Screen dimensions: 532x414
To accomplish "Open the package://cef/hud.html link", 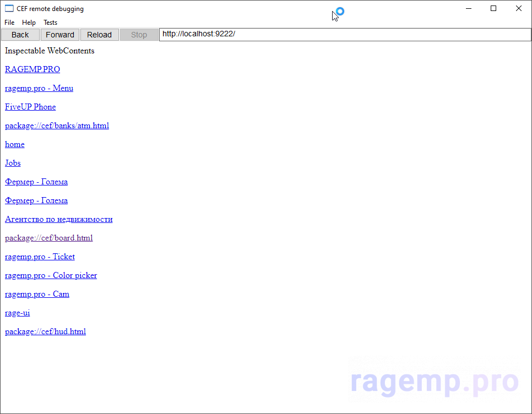I will (46, 331).
